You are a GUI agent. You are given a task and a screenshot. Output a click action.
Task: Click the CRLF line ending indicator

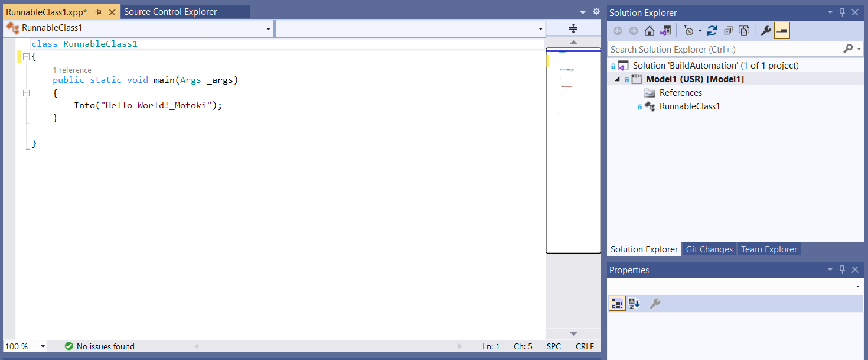pyautogui.click(x=585, y=346)
